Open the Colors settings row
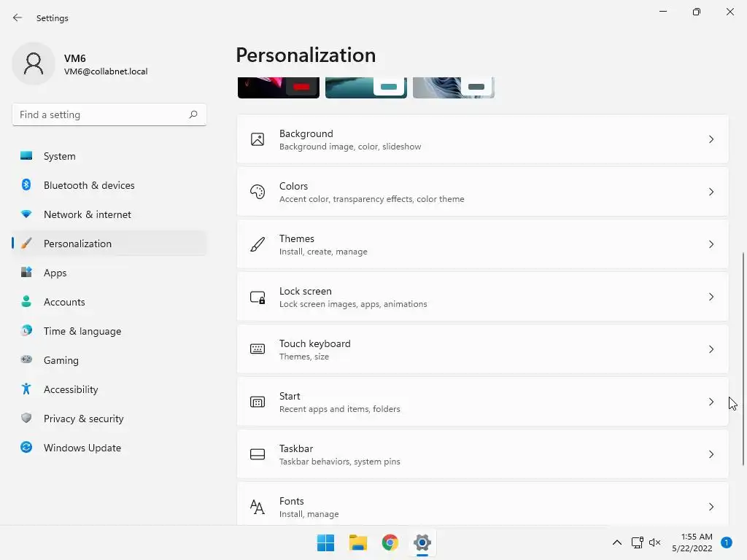Image resolution: width=747 pixels, height=560 pixels. point(483,192)
